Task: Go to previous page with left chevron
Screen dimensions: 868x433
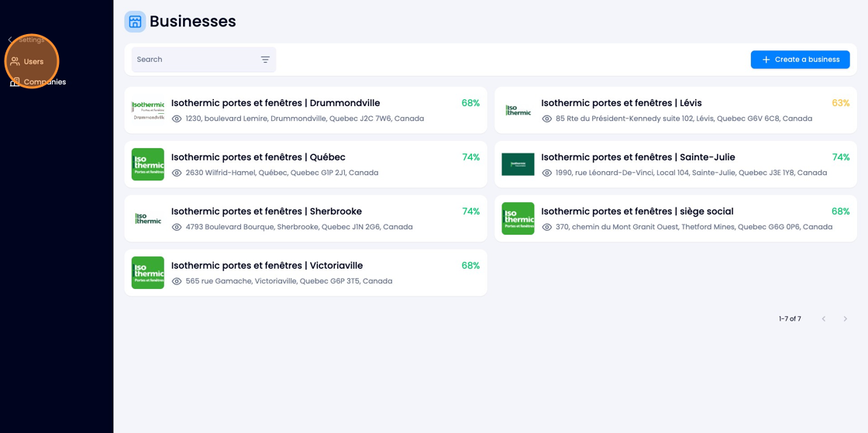Action: (x=824, y=318)
